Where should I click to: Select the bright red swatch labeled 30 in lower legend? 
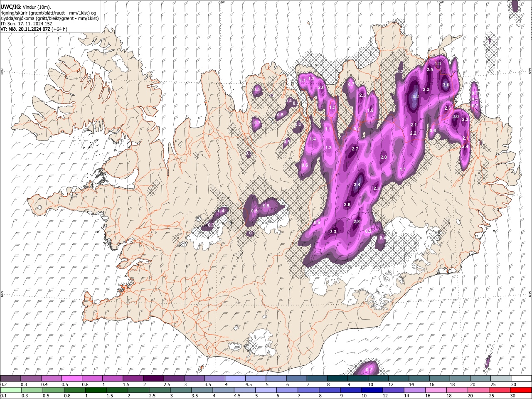click(520, 390)
